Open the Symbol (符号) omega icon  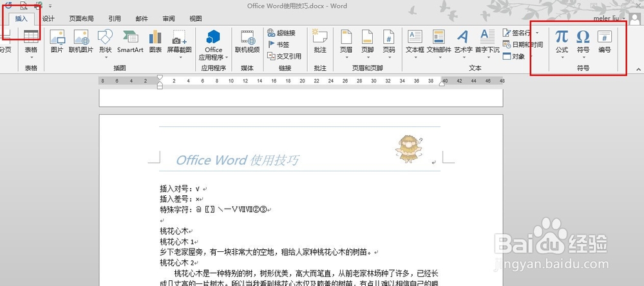(583, 42)
